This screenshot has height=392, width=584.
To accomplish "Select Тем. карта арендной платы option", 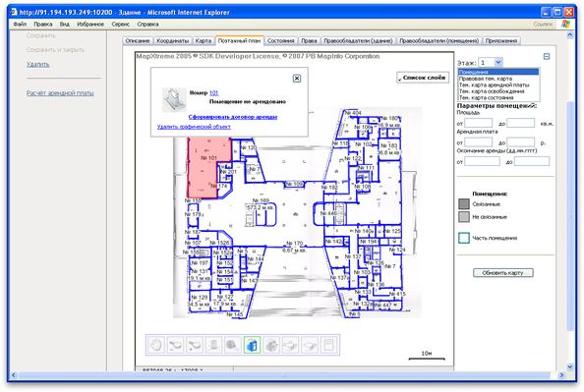I will click(494, 84).
